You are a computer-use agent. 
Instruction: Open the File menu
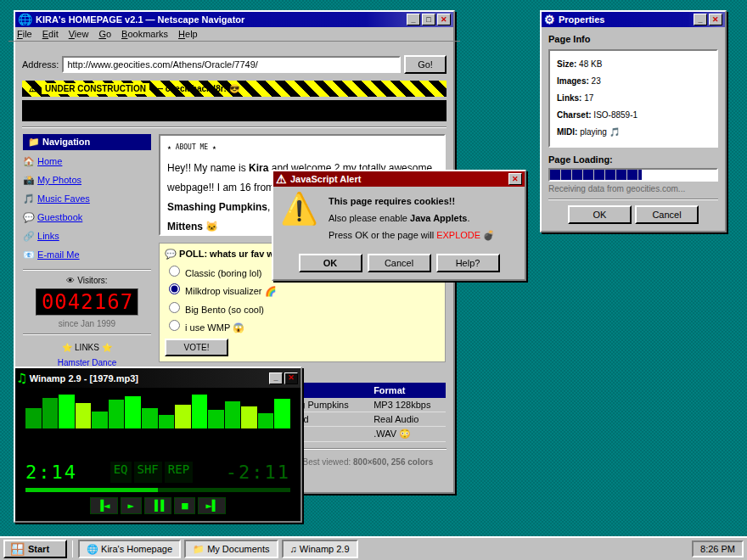25,34
